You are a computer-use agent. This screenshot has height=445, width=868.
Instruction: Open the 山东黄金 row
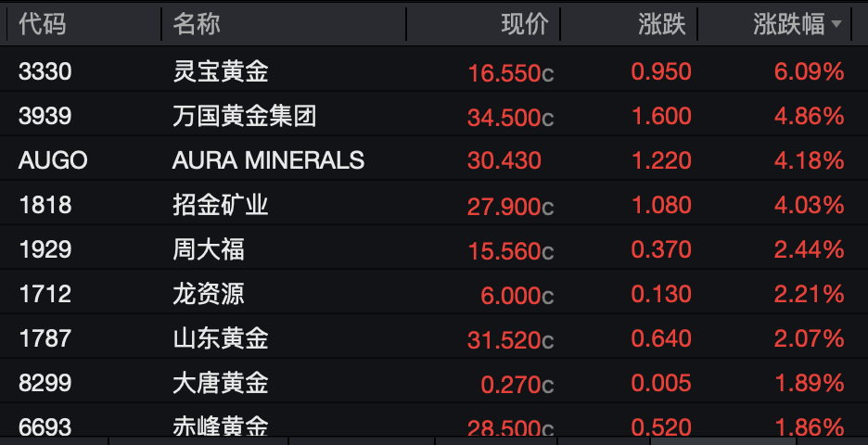tap(434, 337)
